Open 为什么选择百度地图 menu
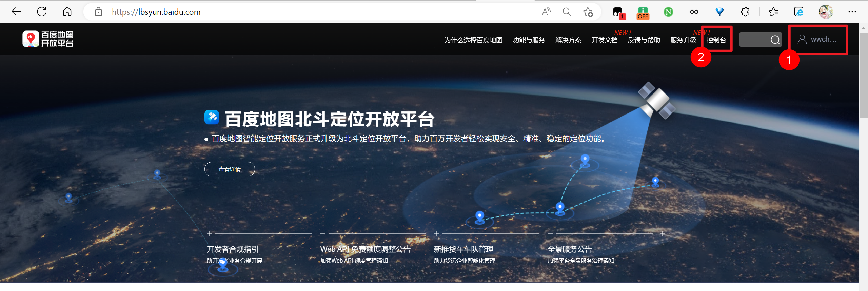868x291 pixels. coord(473,40)
